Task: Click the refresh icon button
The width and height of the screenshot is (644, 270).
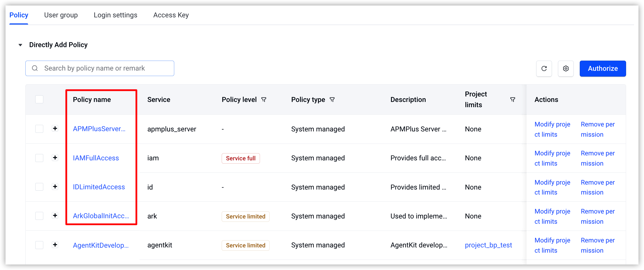Action: (x=544, y=69)
